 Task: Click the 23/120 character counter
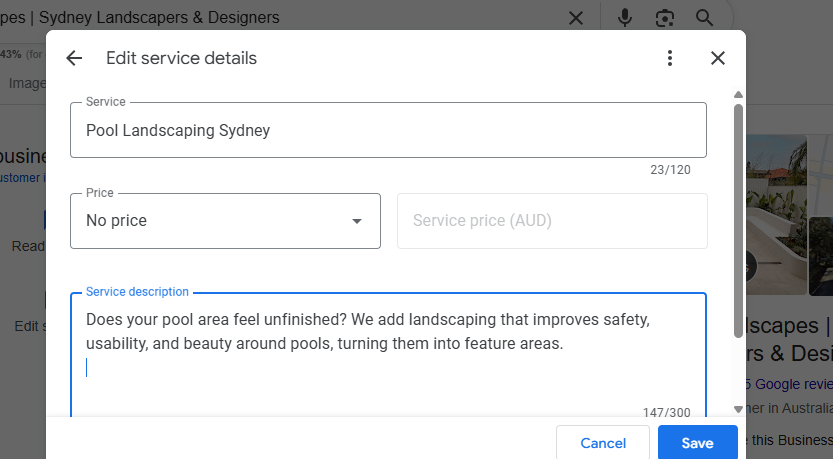pyautogui.click(x=670, y=170)
